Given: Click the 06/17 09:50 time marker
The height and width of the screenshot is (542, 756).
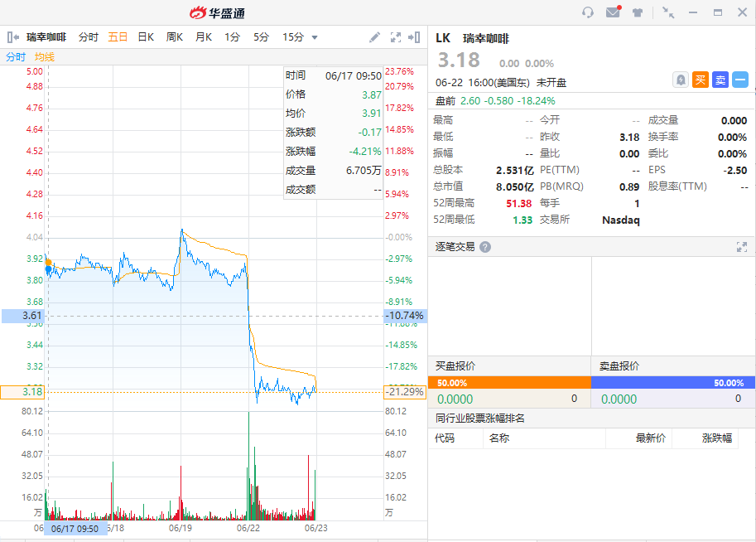Looking at the screenshot, I should pyautogui.click(x=75, y=529).
